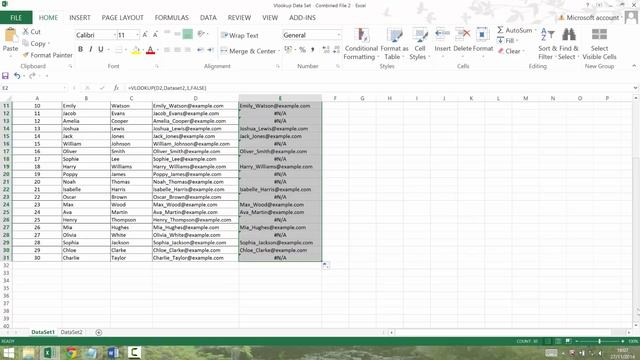Switch to DataSet2 sheet tab
The height and width of the screenshot is (360, 640).
coord(71,332)
